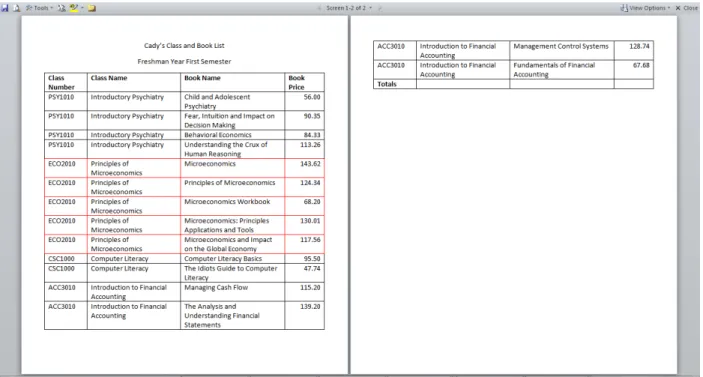This screenshot has width=703, height=377.
Task: Click the Computer Literacy Basics cell
Action: coord(232,259)
